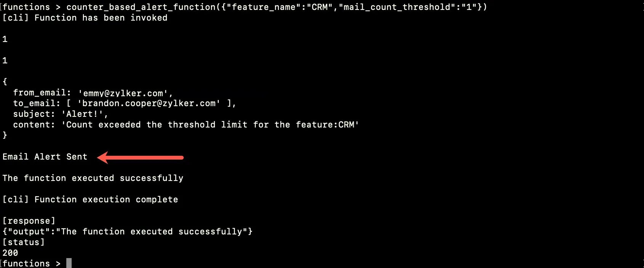Viewport: 644px width, 268px height.
Task: Click the closing curly brace of the email object
Action: pyautogui.click(x=5, y=135)
